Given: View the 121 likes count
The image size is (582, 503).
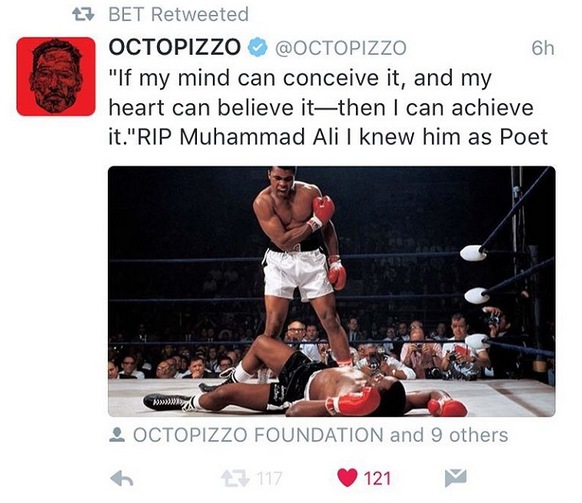Looking at the screenshot, I should click(377, 478).
